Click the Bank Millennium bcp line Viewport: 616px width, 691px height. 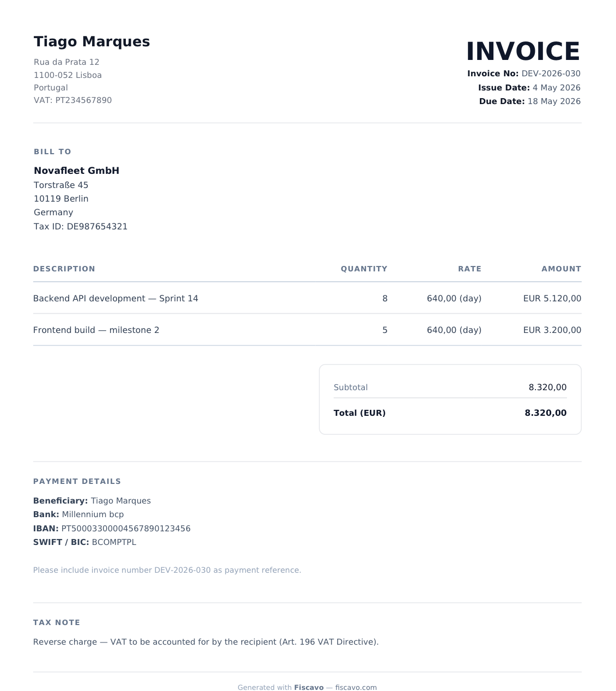(78, 514)
